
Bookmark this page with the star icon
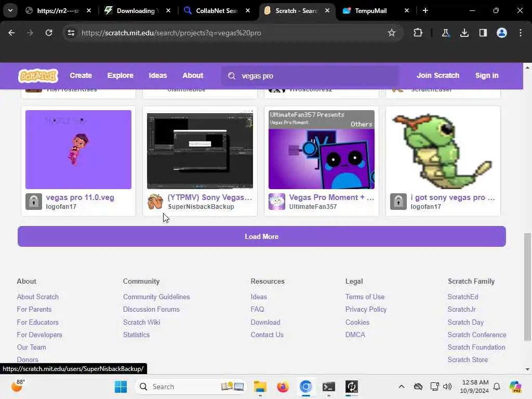pyautogui.click(x=392, y=33)
